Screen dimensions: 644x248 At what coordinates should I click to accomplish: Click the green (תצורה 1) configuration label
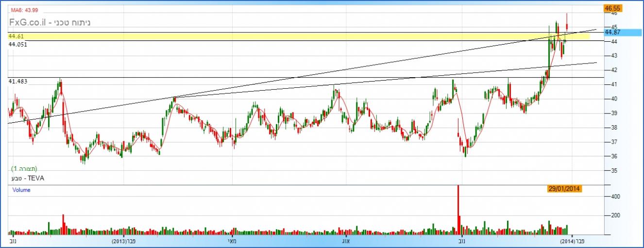pyautogui.click(x=24, y=168)
